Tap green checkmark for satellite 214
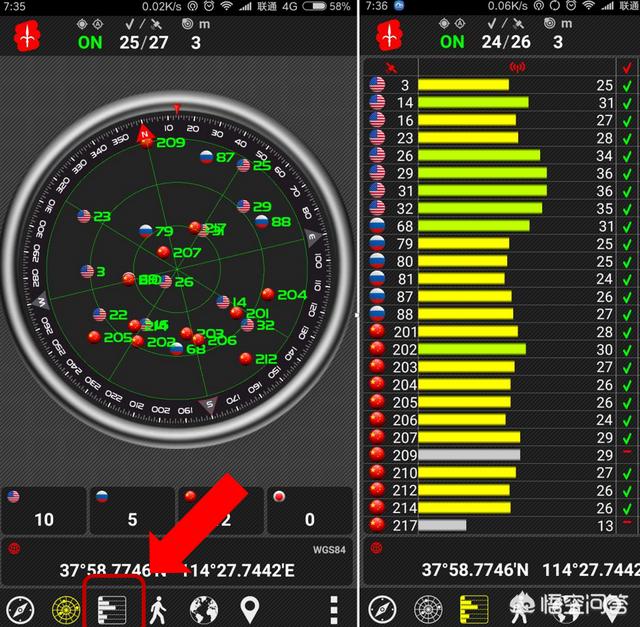The height and width of the screenshot is (627, 640). click(627, 508)
